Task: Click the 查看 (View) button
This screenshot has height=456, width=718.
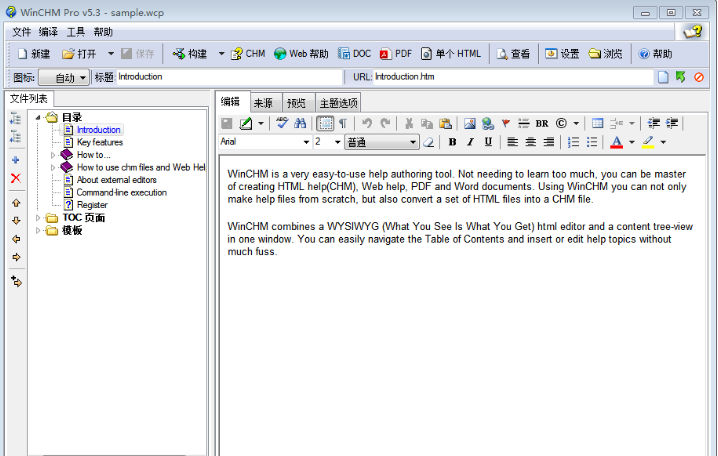Action: 513,54
